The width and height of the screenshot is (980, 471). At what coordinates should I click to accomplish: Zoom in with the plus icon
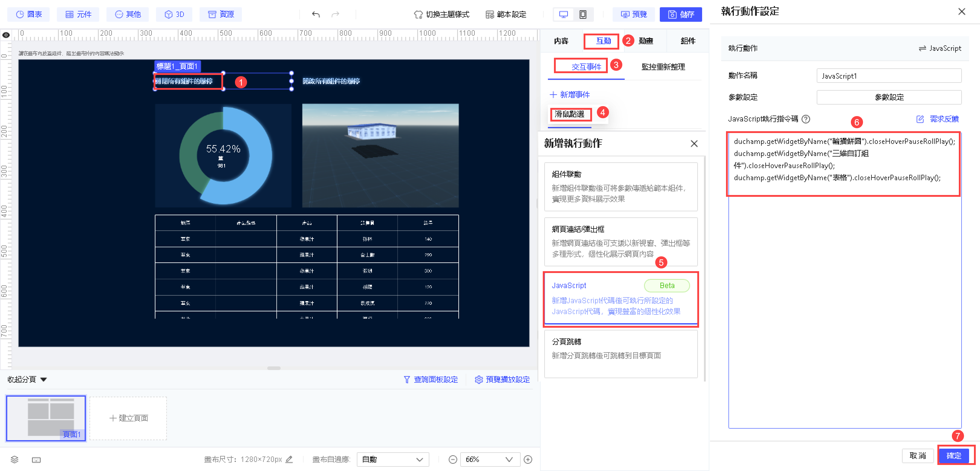528,459
